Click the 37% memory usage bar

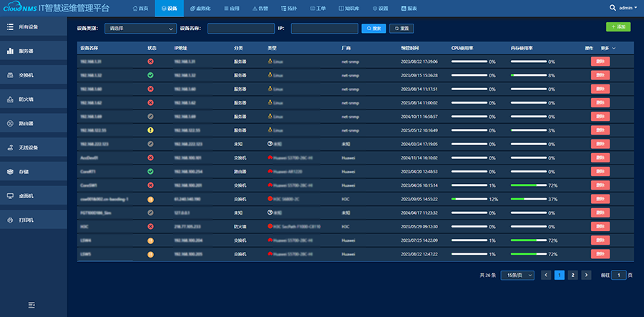[x=529, y=199]
